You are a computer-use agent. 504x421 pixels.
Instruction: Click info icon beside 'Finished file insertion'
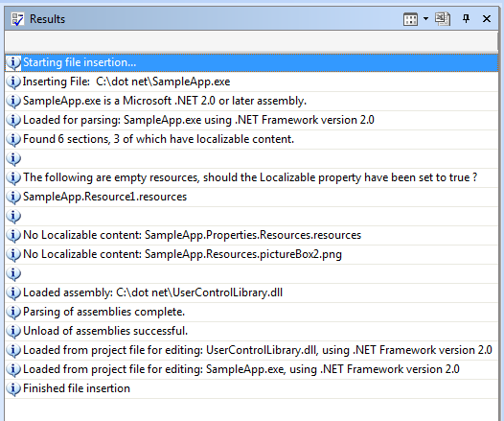click(x=13, y=388)
